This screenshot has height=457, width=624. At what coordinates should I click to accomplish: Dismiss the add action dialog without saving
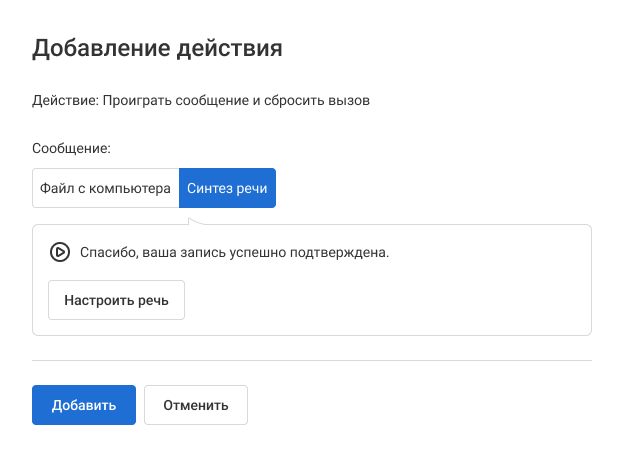pos(196,405)
